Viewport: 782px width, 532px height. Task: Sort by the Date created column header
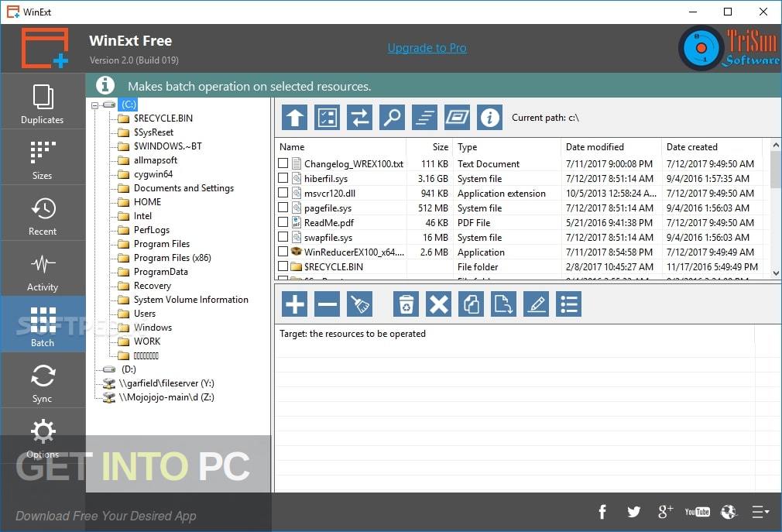pyautogui.click(x=712, y=147)
